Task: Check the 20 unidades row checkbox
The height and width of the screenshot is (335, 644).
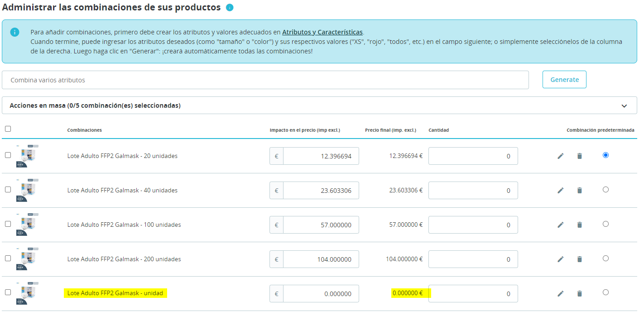Action: point(8,155)
